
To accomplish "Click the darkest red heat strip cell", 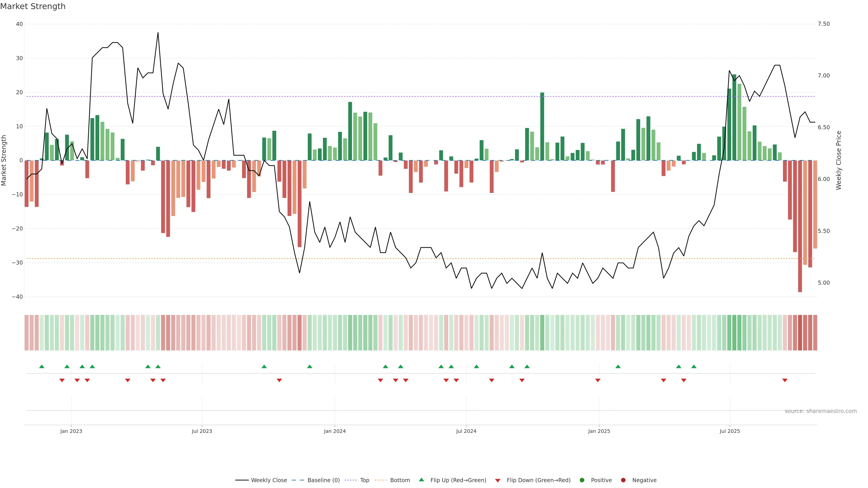I will [x=800, y=332].
